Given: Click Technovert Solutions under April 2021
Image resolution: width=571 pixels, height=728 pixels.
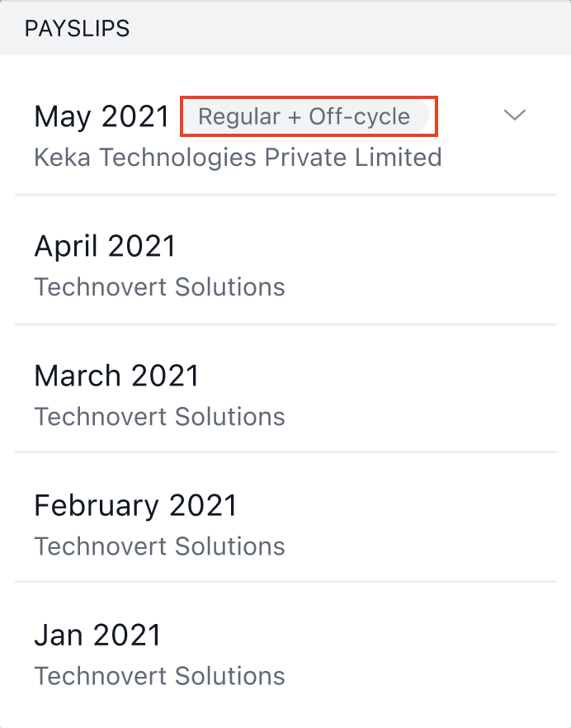Looking at the screenshot, I should (159, 286).
